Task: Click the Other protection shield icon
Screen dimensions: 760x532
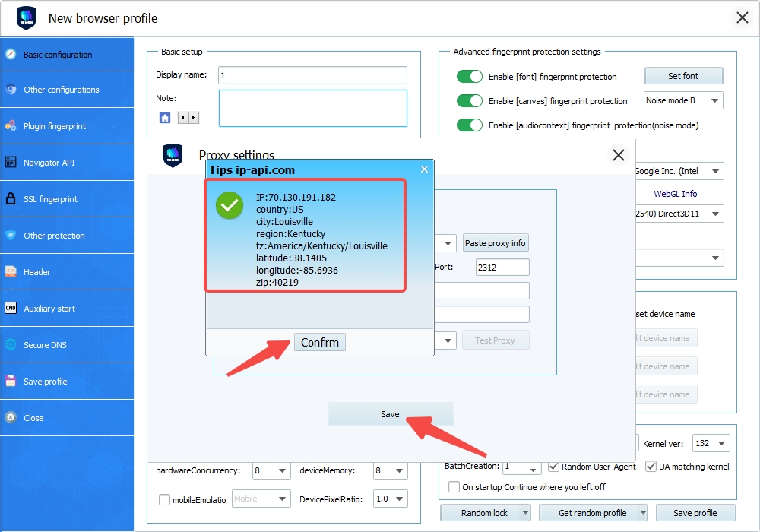Action: (x=11, y=236)
